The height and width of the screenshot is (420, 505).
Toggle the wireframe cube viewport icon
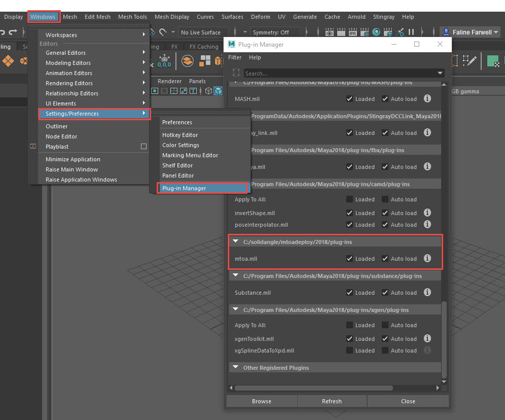click(209, 91)
